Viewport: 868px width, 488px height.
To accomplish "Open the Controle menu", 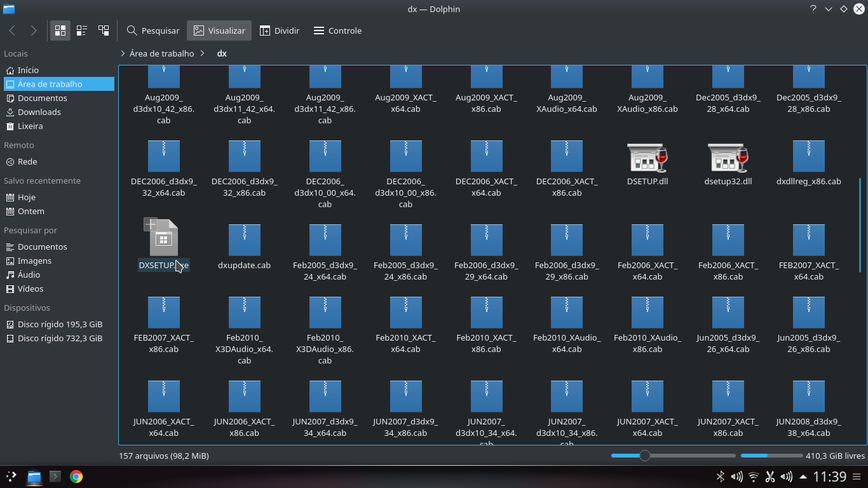I will click(337, 30).
